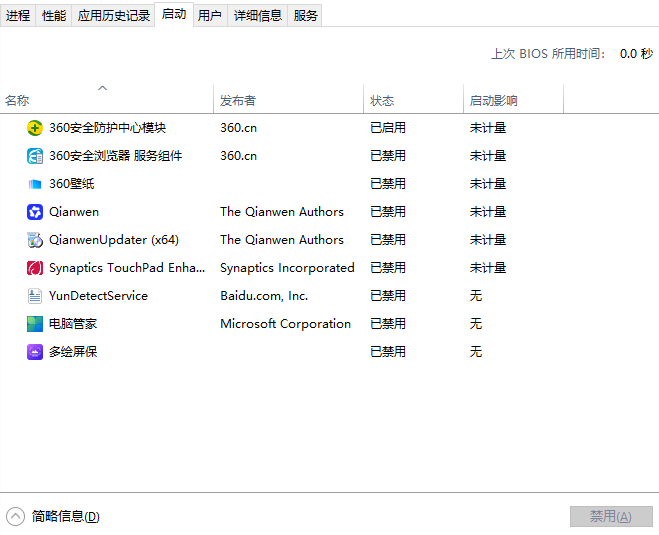
Task: Collapse view with the 简略信息 arrow icon
Action: [x=16, y=517]
